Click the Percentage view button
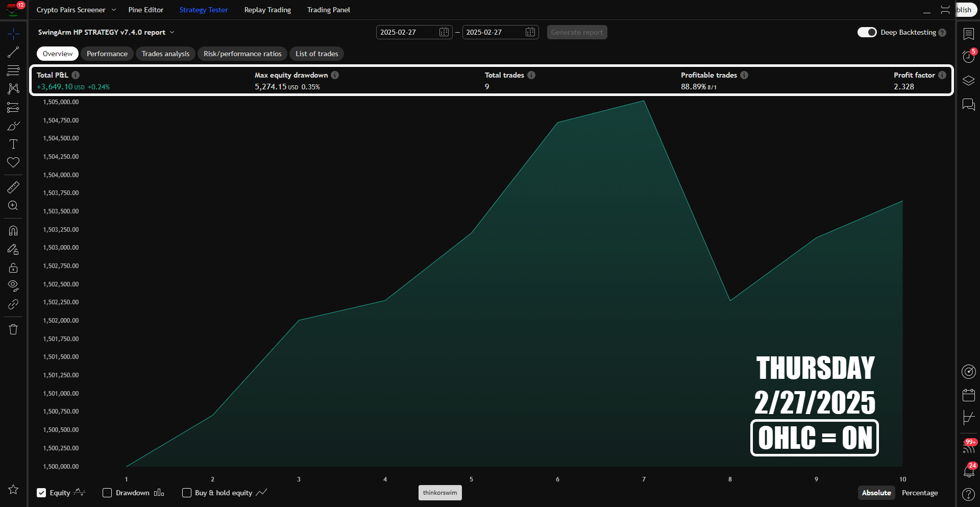Viewport: 980px width, 507px height. (x=919, y=493)
